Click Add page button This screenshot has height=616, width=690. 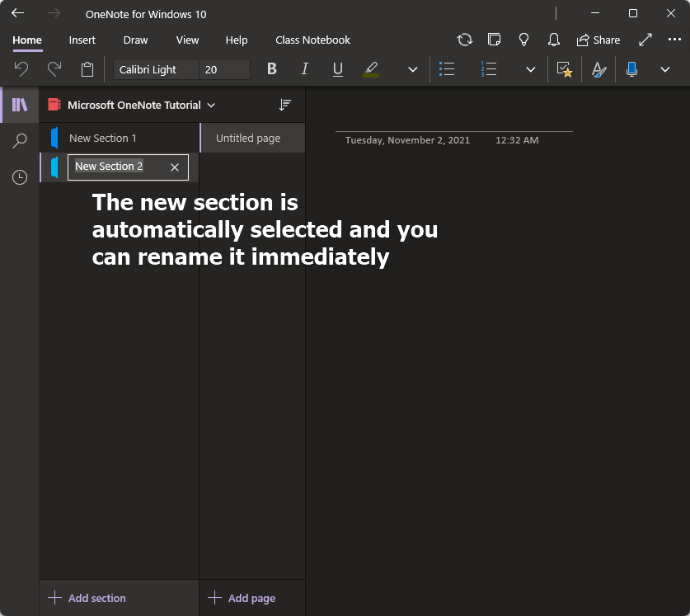242,598
